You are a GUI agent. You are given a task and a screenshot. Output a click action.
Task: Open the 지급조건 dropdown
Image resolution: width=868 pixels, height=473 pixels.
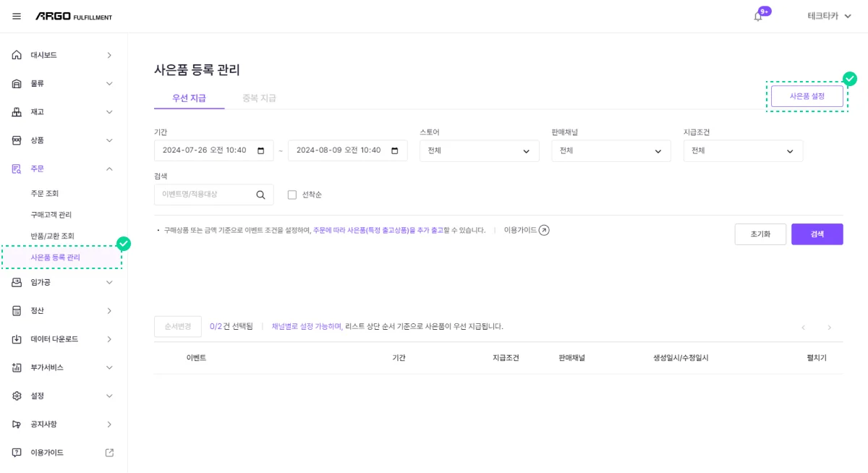tap(743, 151)
